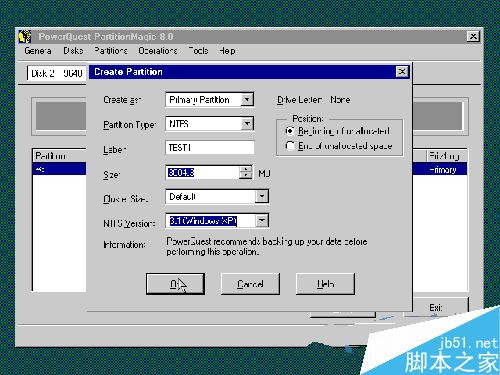Expand the NTFS Version dropdown
Viewport: 500px width, 375px height.
(262, 220)
